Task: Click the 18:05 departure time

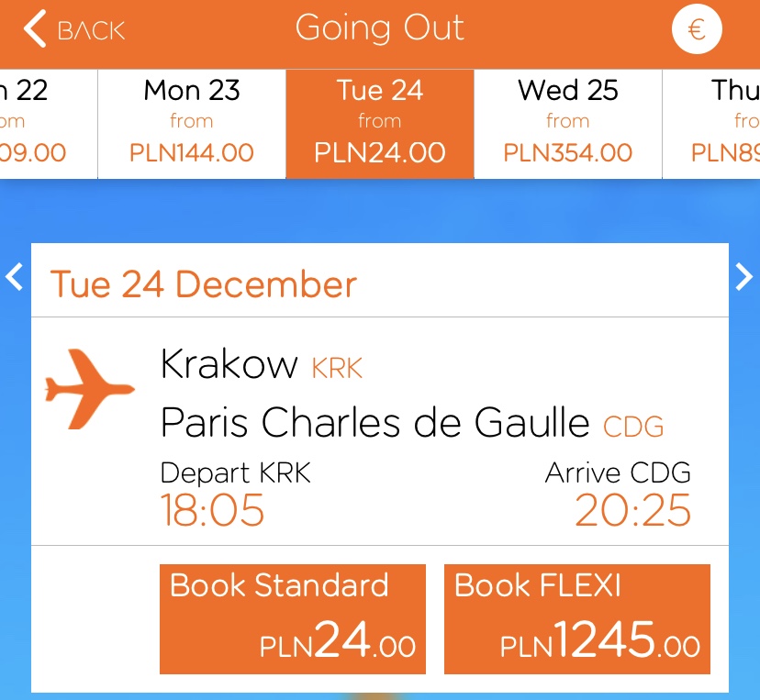Action: click(212, 510)
